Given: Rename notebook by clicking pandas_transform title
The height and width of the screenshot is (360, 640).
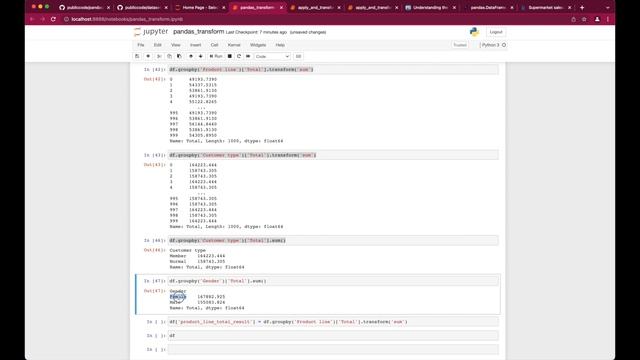Looking at the screenshot, I should coord(198,32).
